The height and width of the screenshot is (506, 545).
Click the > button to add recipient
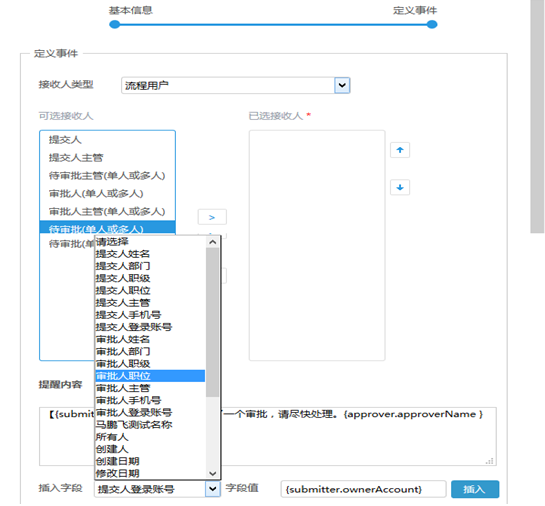(x=212, y=217)
